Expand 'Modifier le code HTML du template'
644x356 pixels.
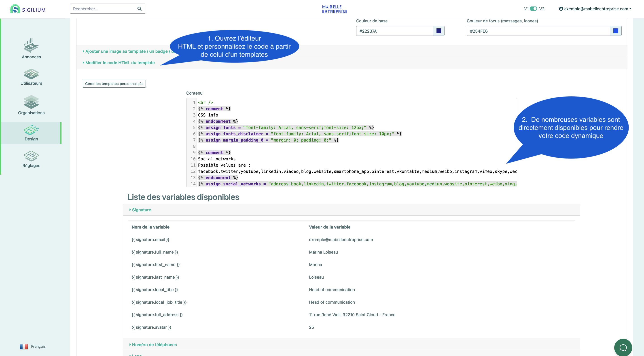(x=120, y=63)
